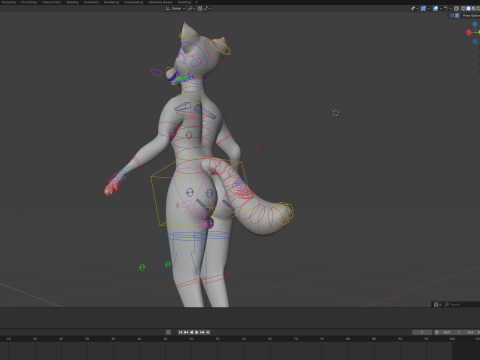
Task: Play the animation forward
Action: click(197, 332)
